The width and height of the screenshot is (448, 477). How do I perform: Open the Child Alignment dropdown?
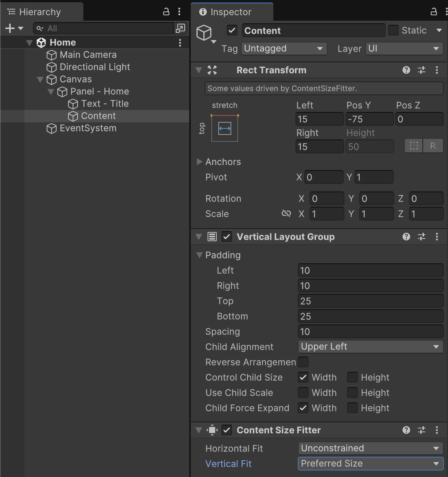coord(370,347)
